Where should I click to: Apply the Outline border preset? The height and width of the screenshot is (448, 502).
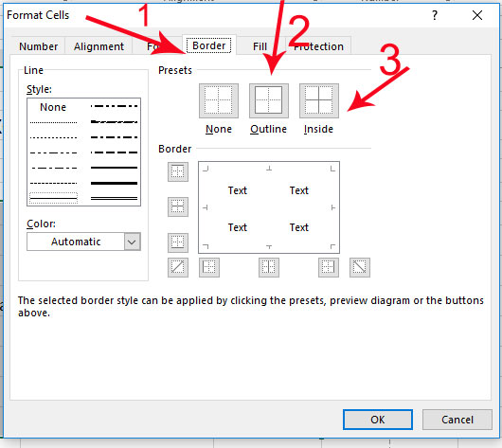[x=269, y=101]
